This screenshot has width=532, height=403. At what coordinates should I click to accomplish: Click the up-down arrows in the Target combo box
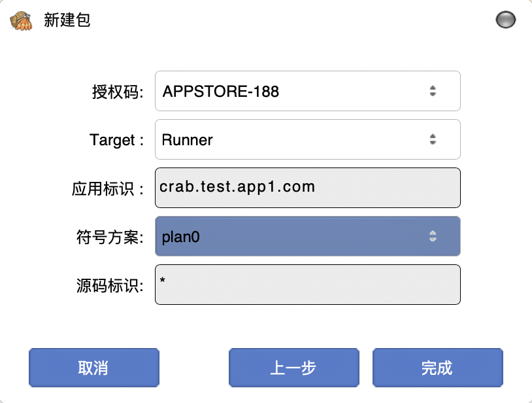tap(432, 139)
